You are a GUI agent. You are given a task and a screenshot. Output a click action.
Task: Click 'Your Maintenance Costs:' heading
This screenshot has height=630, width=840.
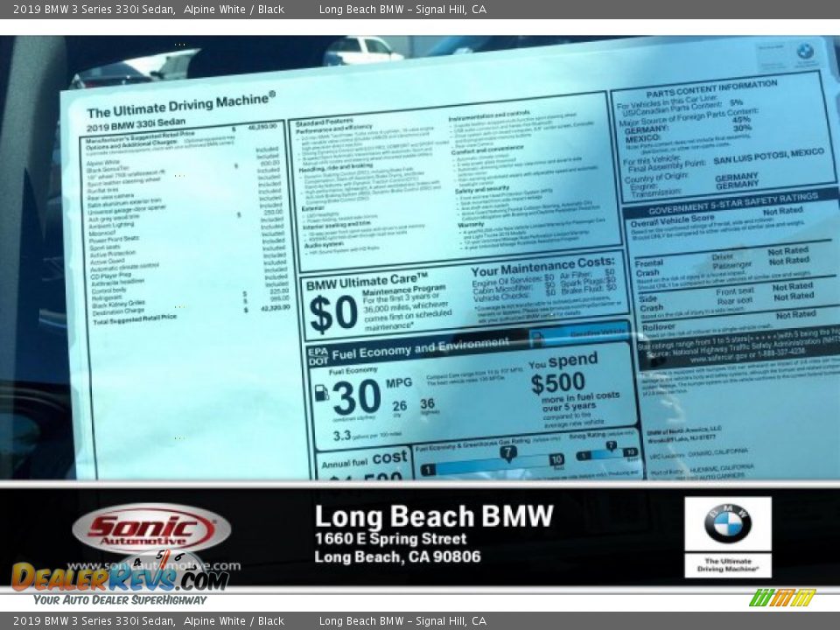[542, 266]
